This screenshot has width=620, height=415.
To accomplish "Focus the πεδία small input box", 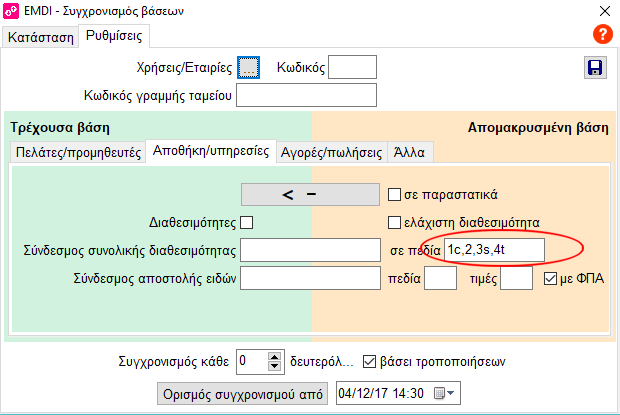I will 440,278.
